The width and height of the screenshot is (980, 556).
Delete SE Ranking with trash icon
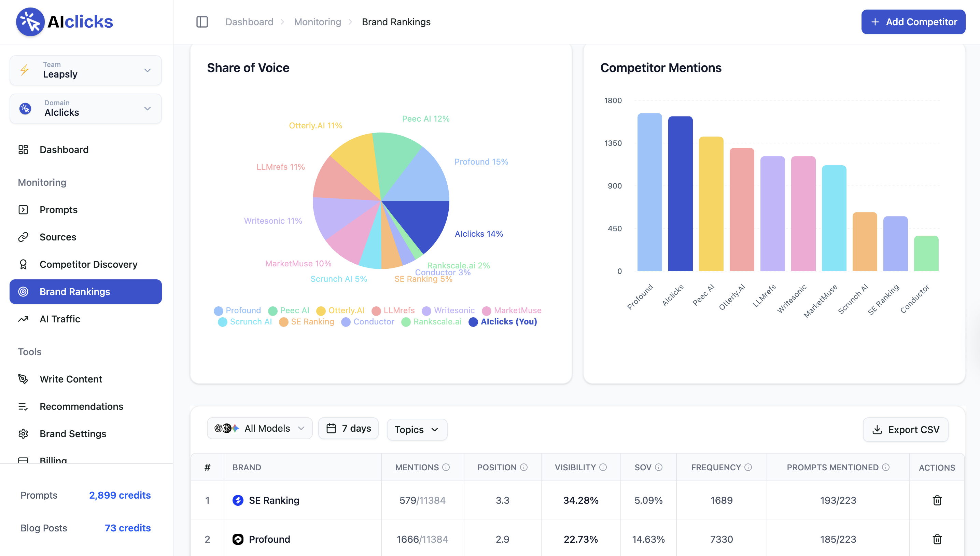tap(937, 500)
